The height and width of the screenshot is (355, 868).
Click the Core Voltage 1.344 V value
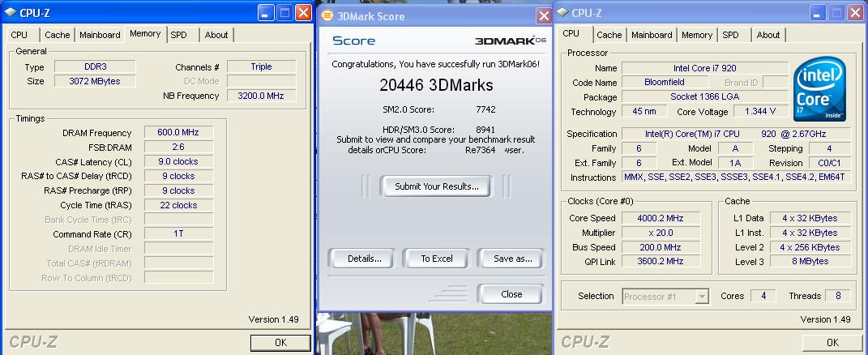pos(761,112)
